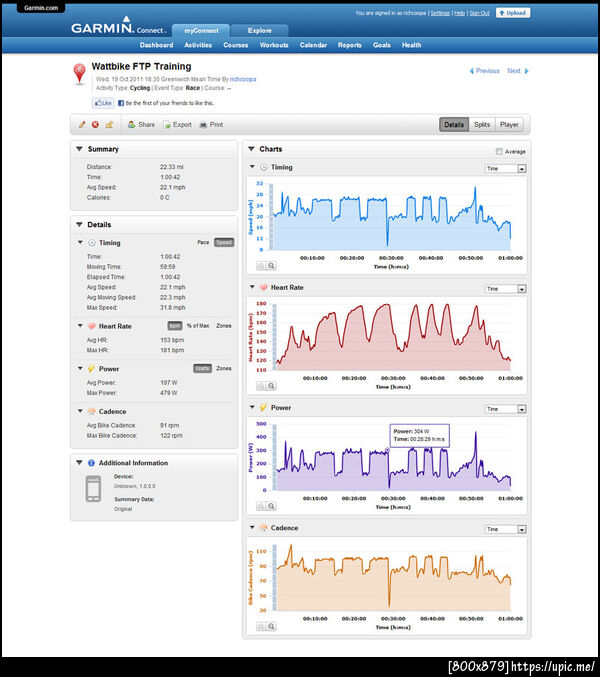
Task: Open the Time dropdown on Heart Rate chart
Action: click(x=505, y=289)
